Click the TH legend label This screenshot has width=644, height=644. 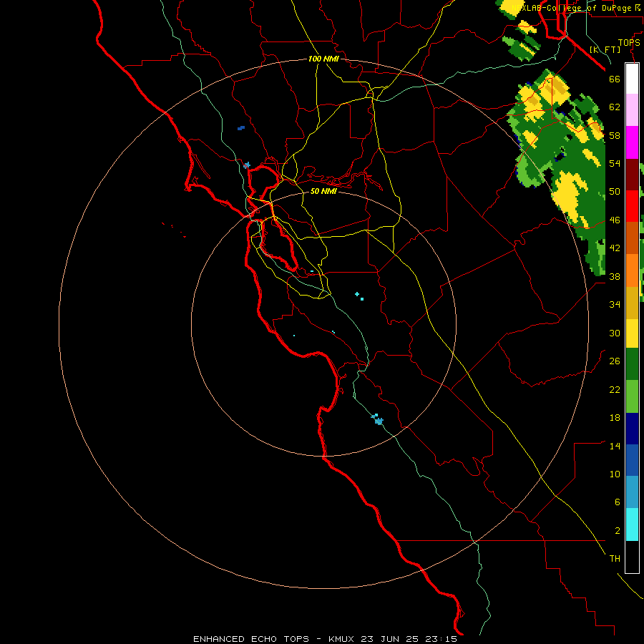[615, 559]
